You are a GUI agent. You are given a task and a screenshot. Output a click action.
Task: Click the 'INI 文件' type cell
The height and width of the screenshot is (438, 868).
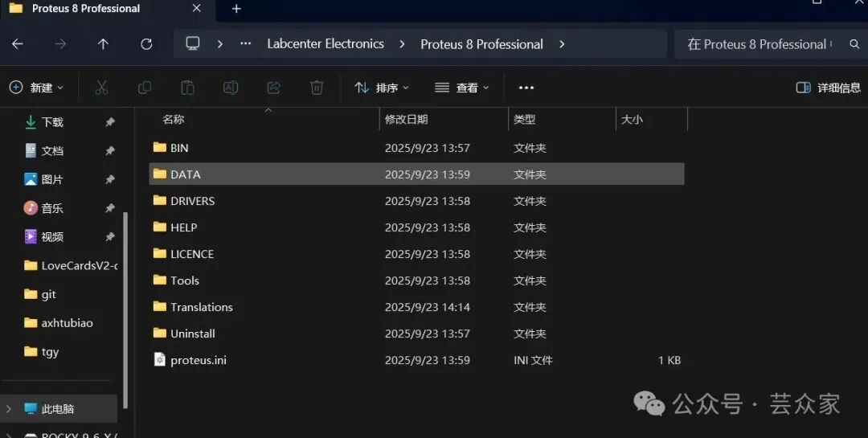click(533, 360)
